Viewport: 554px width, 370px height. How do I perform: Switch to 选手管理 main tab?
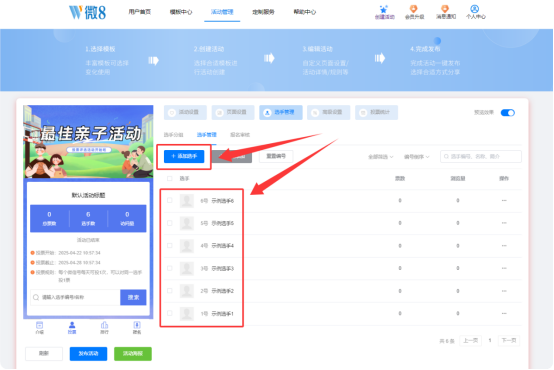281,112
